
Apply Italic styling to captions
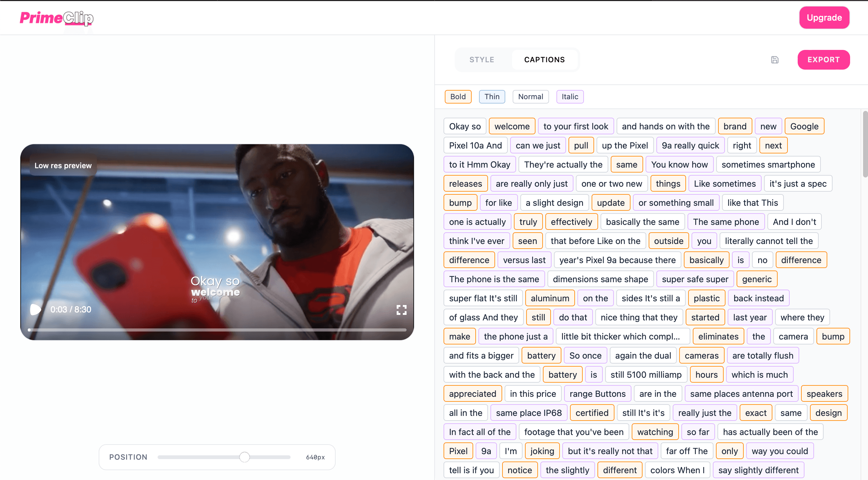(569, 97)
